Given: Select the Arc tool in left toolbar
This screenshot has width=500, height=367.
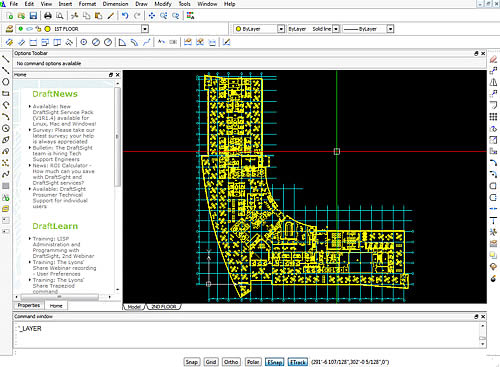Looking at the screenshot, I should 6,117.
